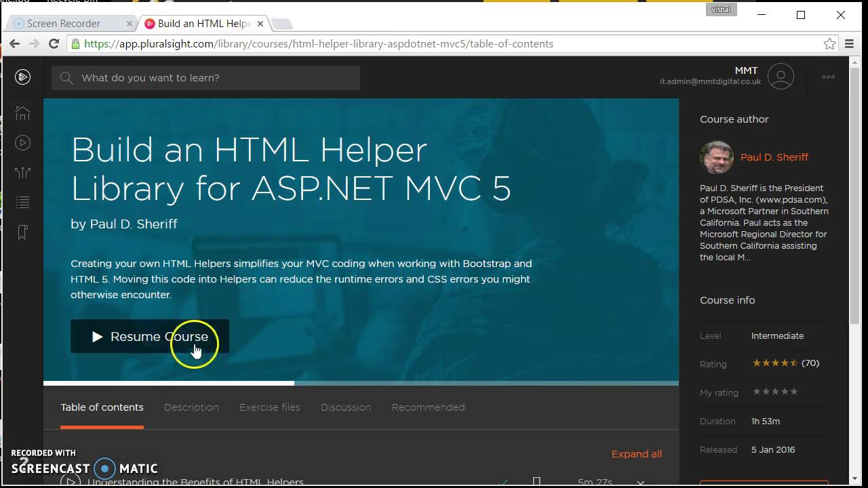Click 'by Paul D. Sheriff' byline

tap(124, 224)
